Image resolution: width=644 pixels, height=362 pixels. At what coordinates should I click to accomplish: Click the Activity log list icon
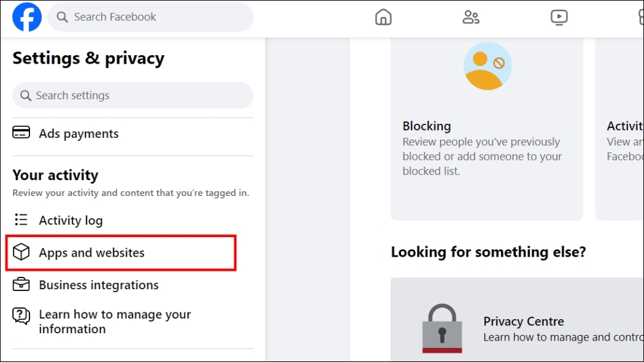20,219
